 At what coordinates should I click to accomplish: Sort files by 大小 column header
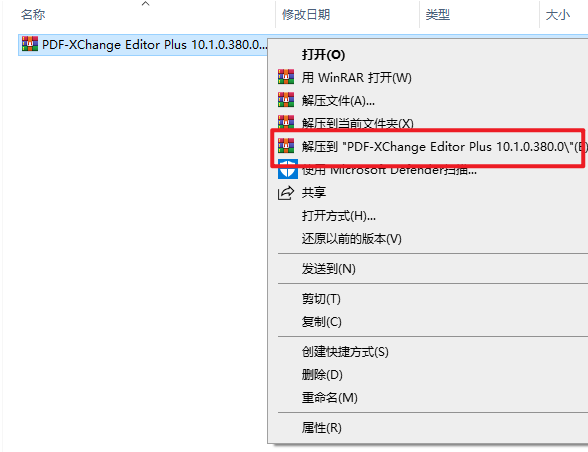(558, 15)
